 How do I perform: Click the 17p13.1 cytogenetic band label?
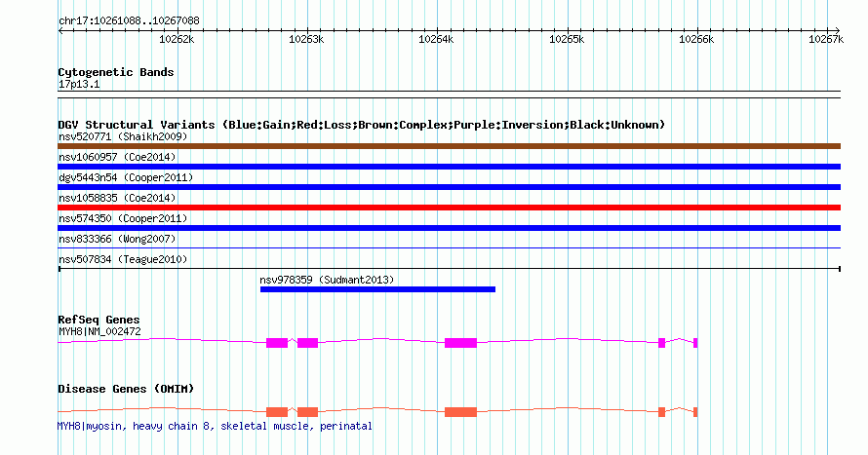coord(79,84)
